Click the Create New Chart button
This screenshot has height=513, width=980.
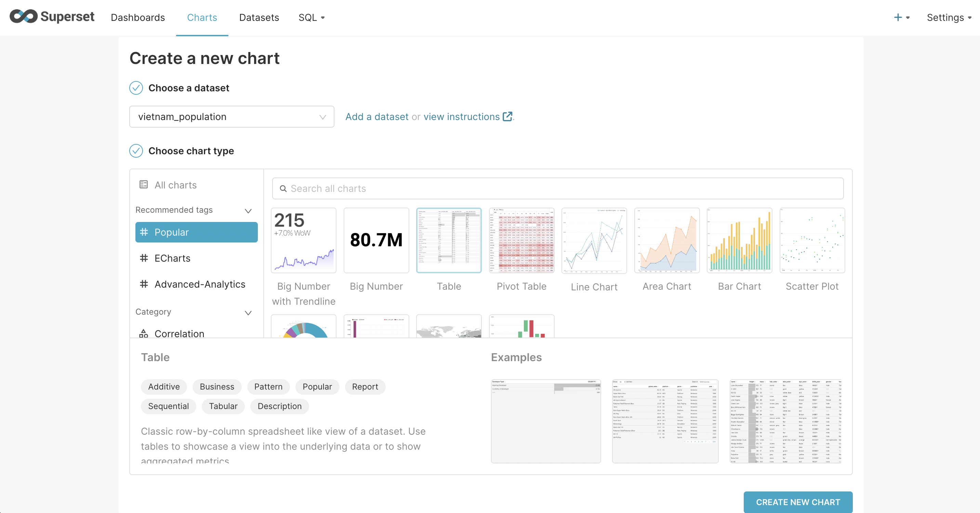coord(798,502)
